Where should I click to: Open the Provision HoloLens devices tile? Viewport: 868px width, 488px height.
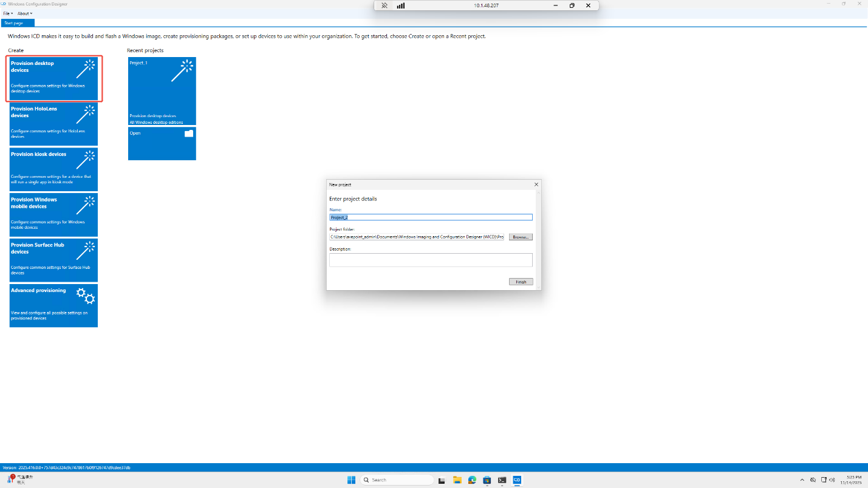(x=54, y=124)
